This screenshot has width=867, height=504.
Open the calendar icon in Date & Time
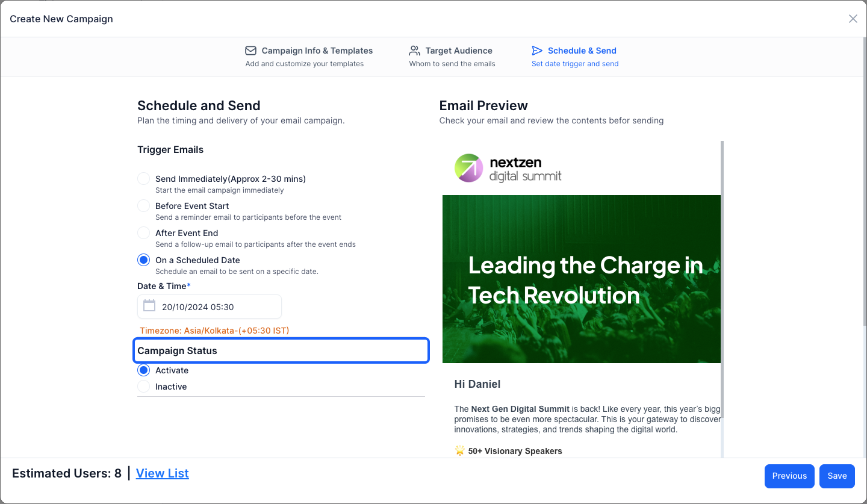tap(149, 306)
